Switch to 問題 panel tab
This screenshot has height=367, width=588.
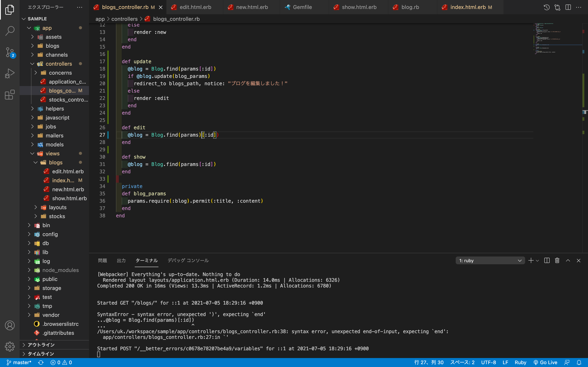pyautogui.click(x=102, y=260)
